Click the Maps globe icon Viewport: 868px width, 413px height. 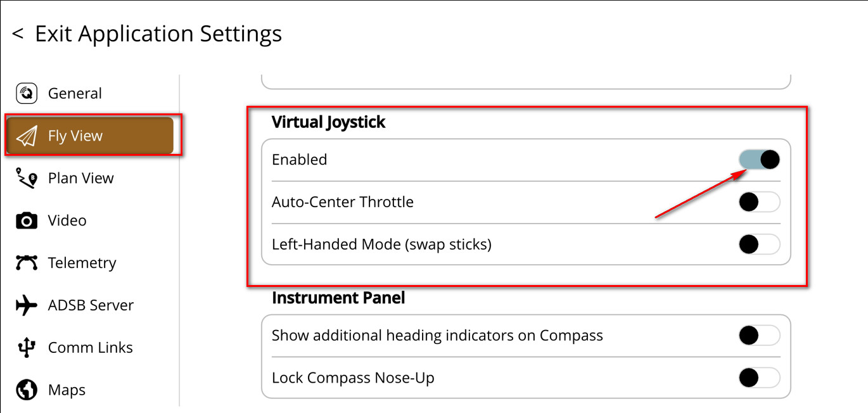27,390
